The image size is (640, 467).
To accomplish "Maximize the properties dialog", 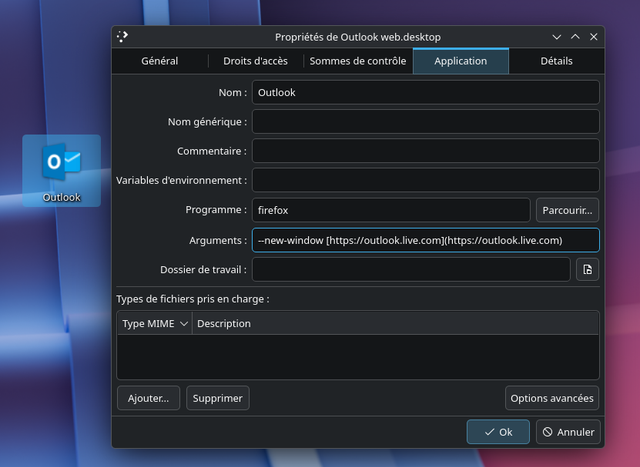I will tap(575, 37).
